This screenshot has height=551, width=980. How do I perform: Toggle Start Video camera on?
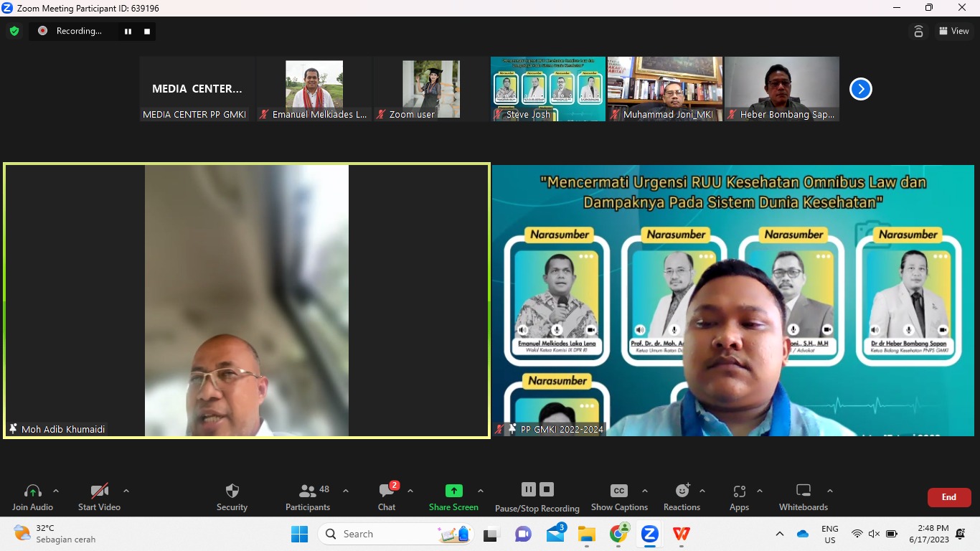point(99,497)
